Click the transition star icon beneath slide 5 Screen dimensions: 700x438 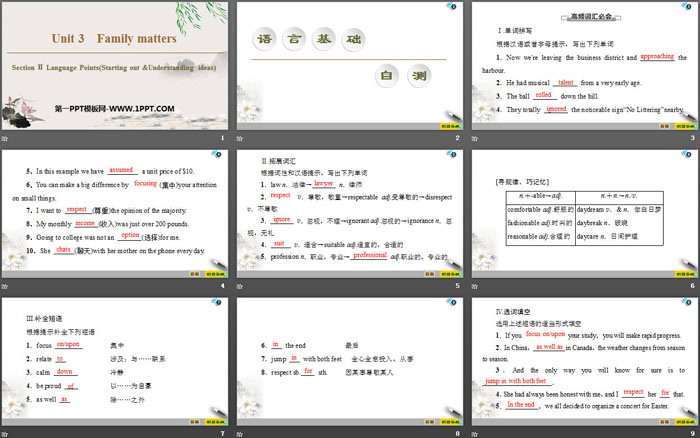pos(240,286)
